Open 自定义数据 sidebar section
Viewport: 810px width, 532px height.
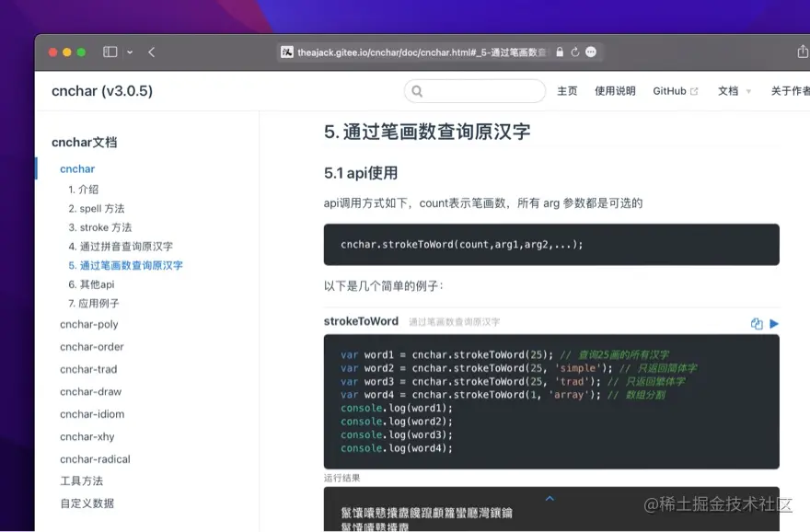tap(87, 503)
